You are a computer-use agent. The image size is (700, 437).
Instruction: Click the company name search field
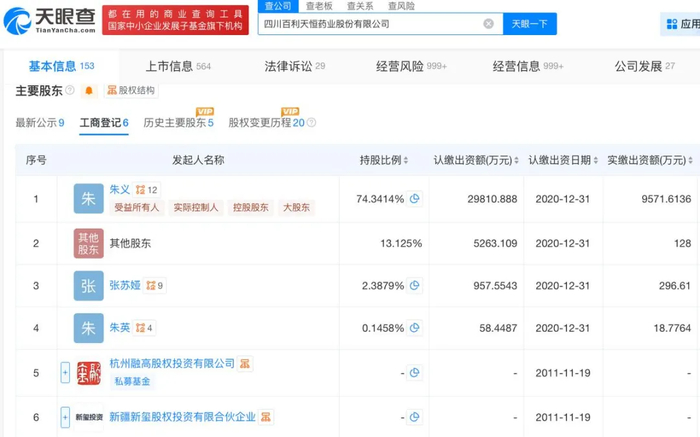click(370, 24)
